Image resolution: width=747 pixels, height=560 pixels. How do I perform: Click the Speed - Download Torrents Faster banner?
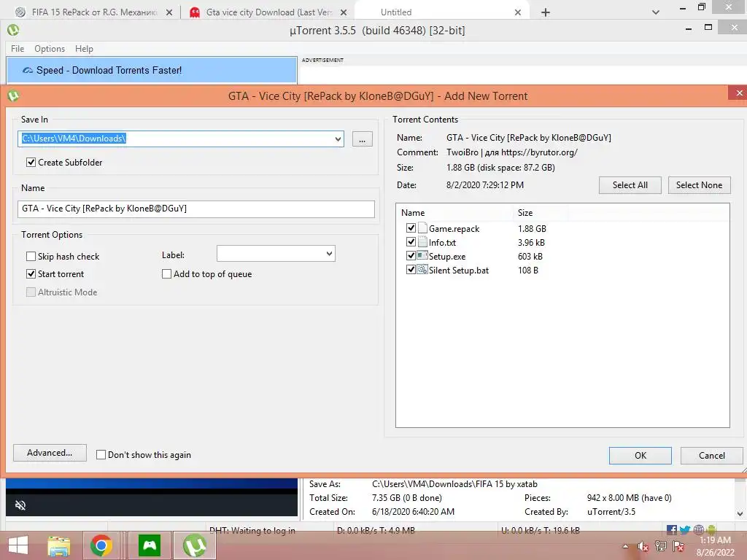(152, 70)
